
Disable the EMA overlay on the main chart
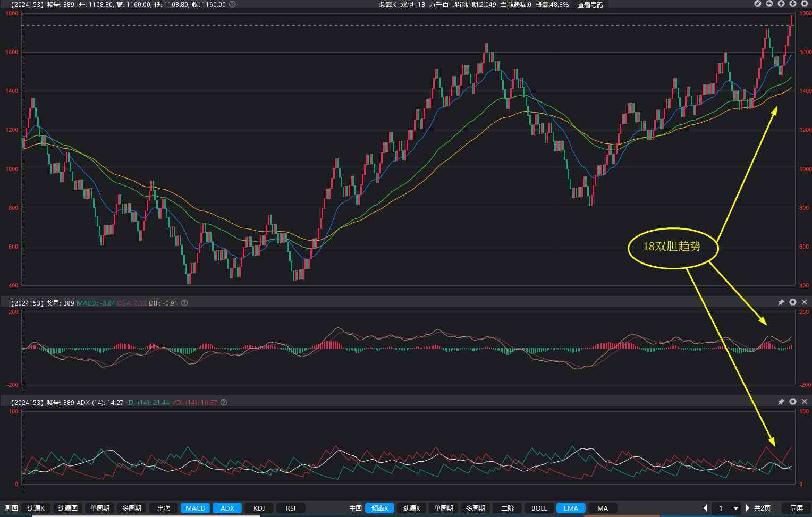(571, 508)
